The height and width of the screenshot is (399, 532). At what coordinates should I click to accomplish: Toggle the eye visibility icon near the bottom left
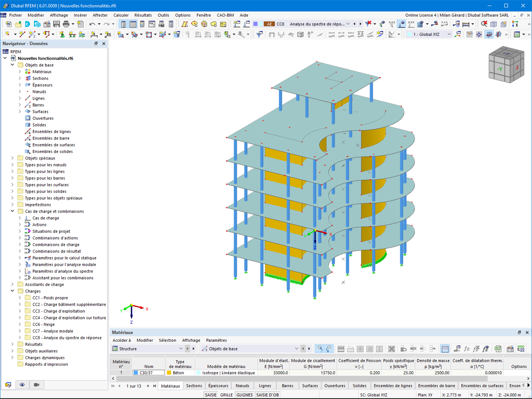pyautogui.click(x=22, y=385)
